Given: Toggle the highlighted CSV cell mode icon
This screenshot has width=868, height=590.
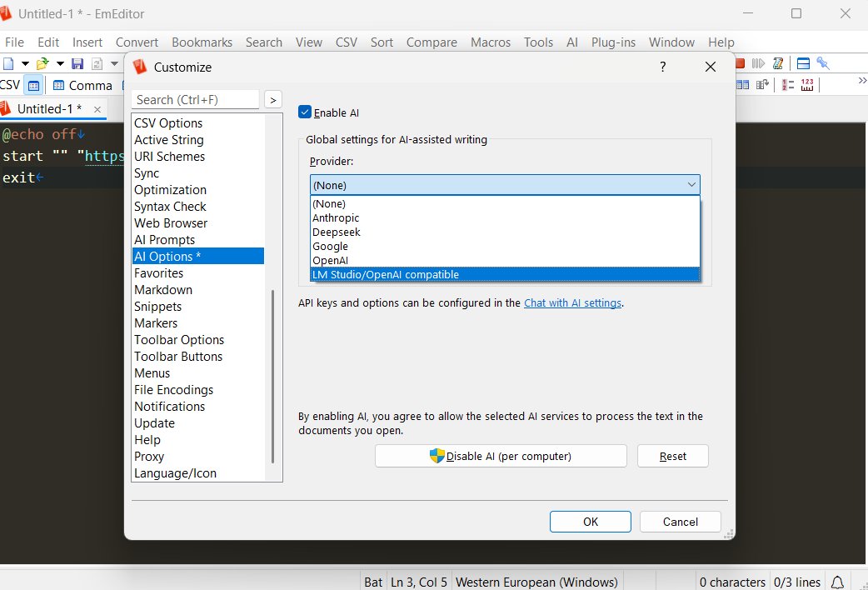Looking at the screenshot, I should 34,85.
